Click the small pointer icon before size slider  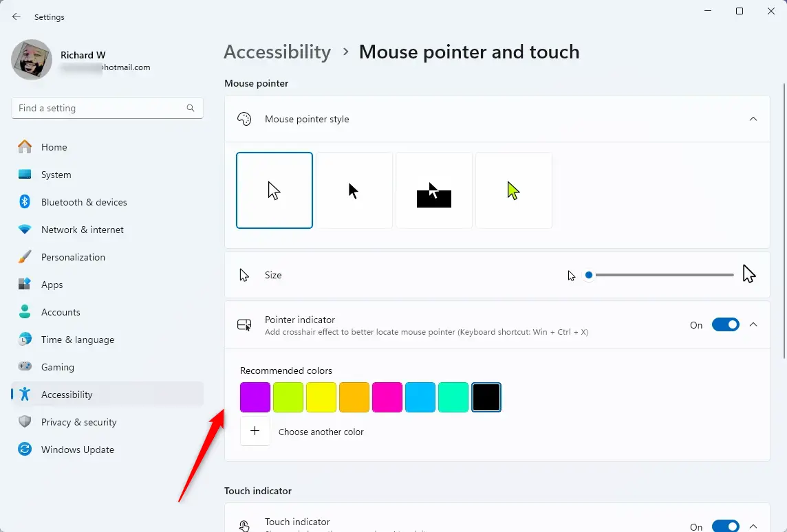(x=571, y=275)
